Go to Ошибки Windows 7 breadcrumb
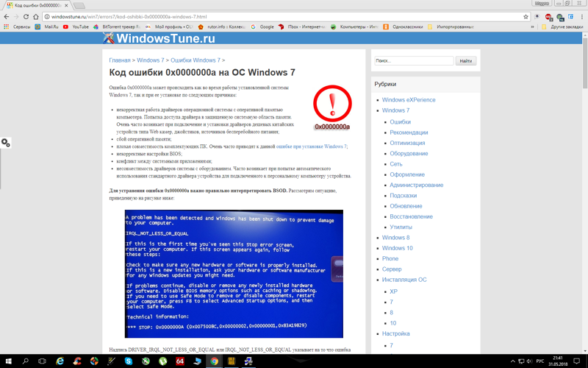Viewport: 588px width, 368px height. [x=196, y=60]
